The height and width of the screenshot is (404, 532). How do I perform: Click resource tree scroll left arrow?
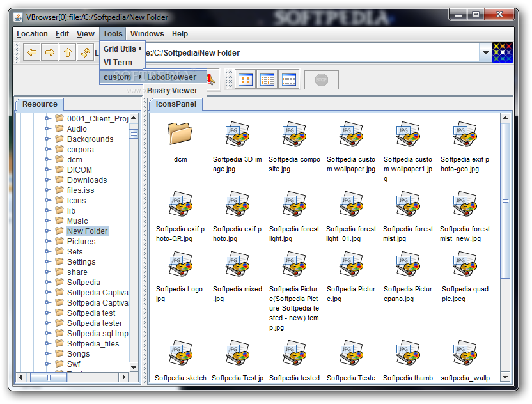(x=20, y=377)
